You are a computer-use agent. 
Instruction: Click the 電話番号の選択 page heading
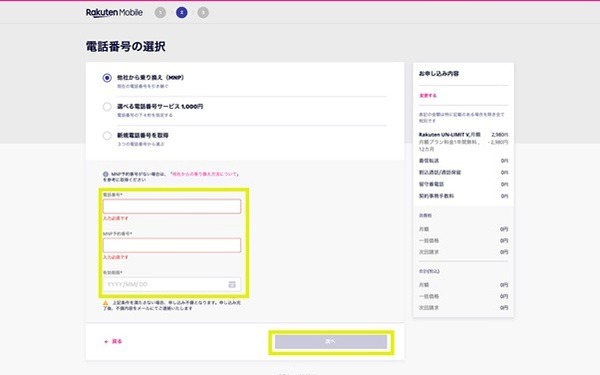pyautogui.click(x=126, y=47)
